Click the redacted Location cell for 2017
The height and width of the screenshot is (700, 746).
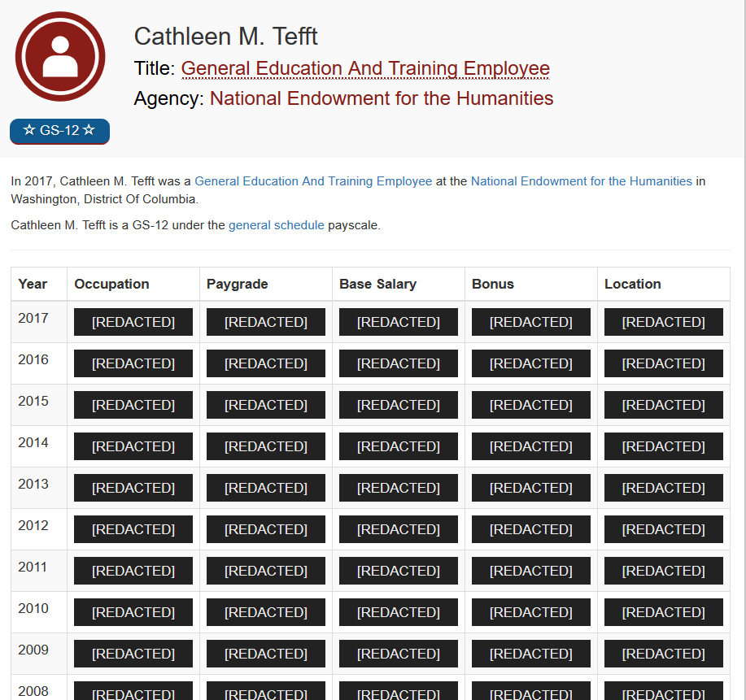(x=664, y=322)
